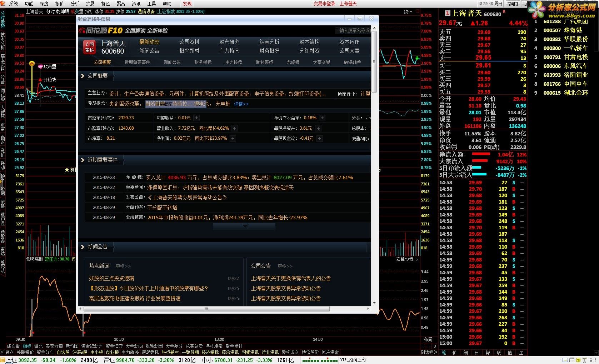
Task: Select the 热点题材 tab in the bottom bar
Action: coord(170,352)
